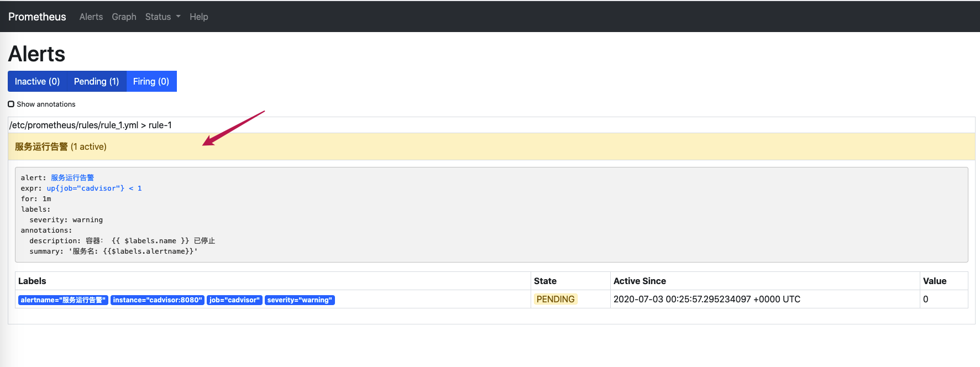Toggle the Inactive (0) alerts filter
Screen dimensions: 980x367
point(37,81)
